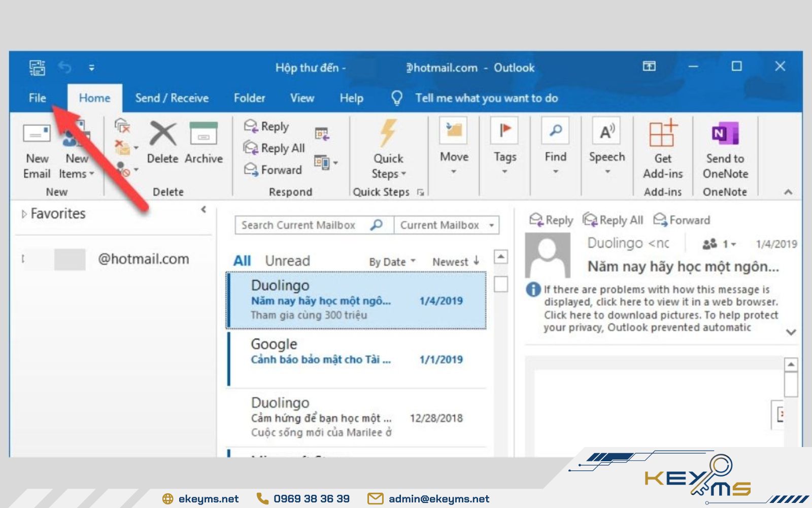Image resolution: width=812 pixels, height=508 pixels.
Task: Collapse the folder pane
Action: coord(204,209)
